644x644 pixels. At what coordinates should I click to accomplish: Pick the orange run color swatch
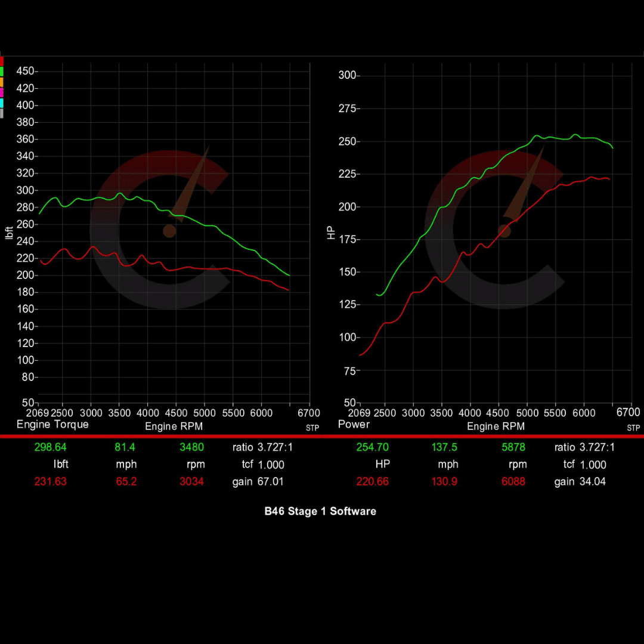tap(2, 81)
